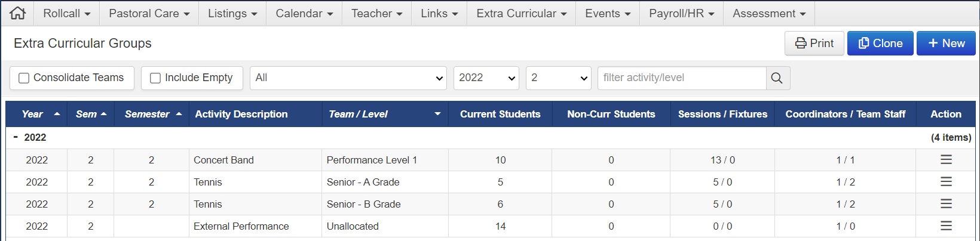Open the All activity type dropdown
The image size is (980, 241).
click(x=348, y=78)
